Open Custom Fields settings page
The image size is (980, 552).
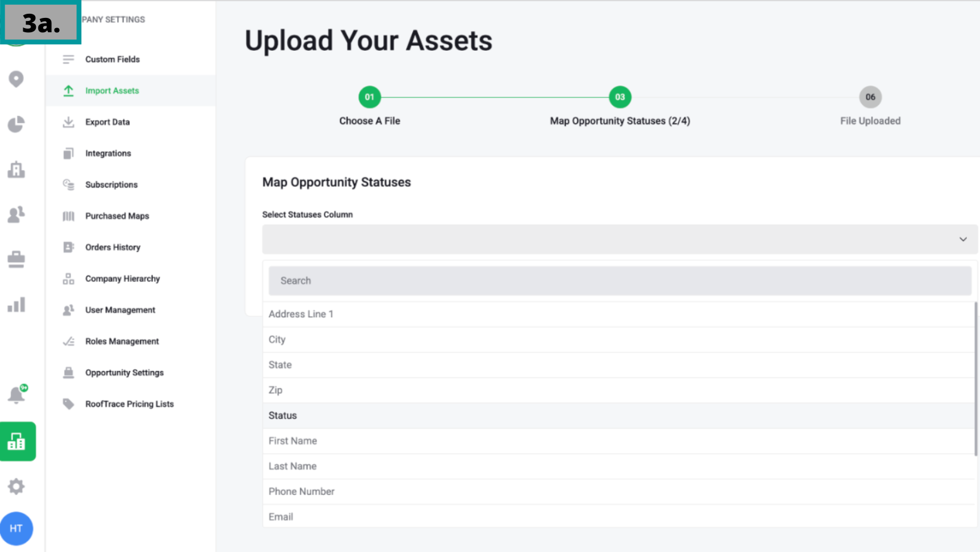point(112,59)
